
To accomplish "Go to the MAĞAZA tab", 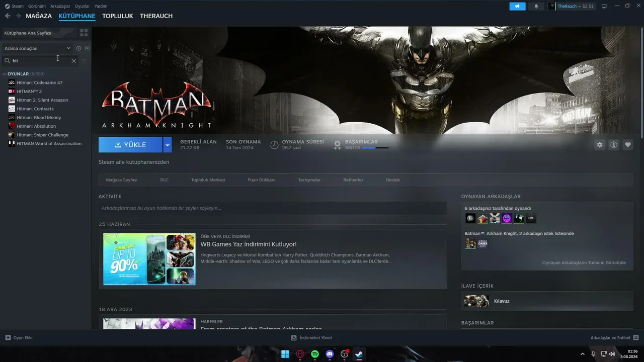I will 39,16.
